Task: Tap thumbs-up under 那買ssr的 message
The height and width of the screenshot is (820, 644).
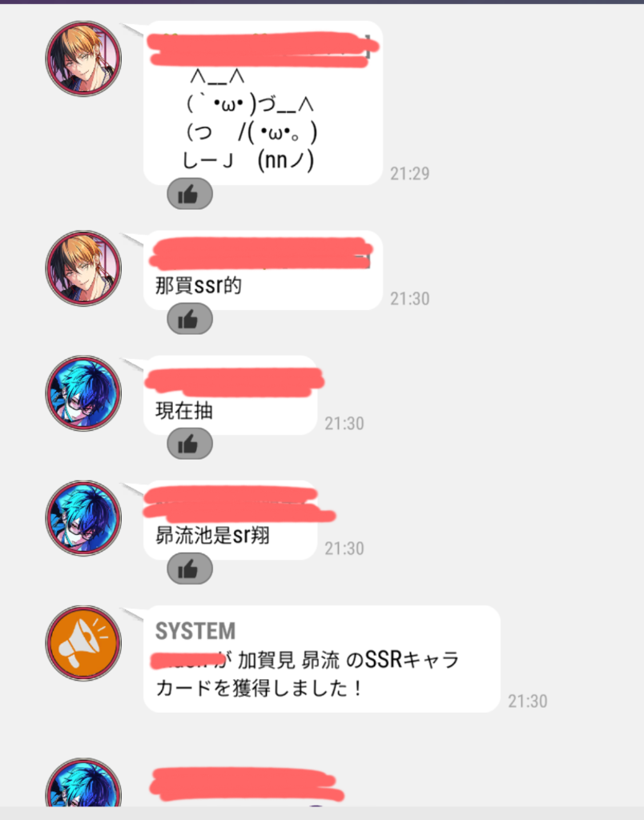Action: pyautogui.click(x=189, y=319)
